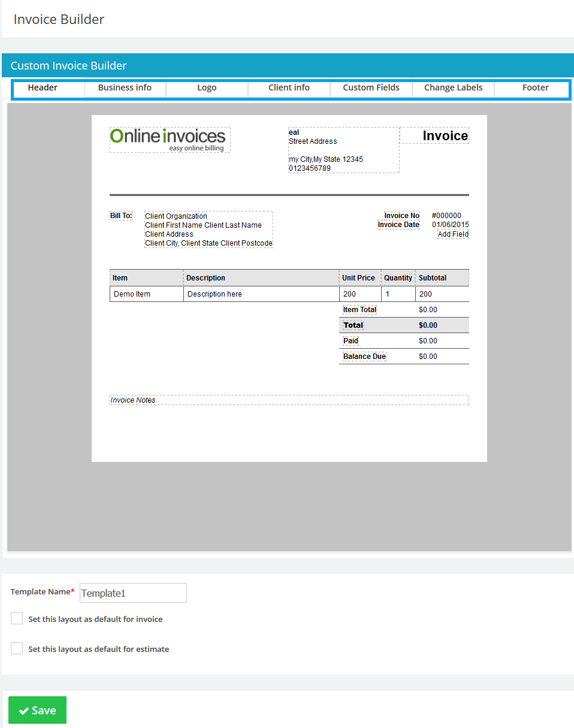Click the Template Name input field
Viewport: 574px width, 728px height.
tap(133, 593)
